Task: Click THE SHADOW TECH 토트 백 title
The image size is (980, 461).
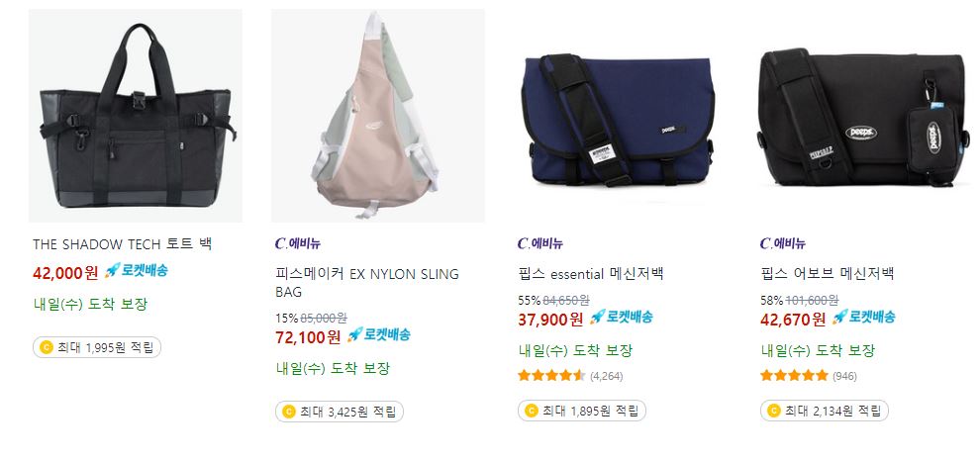Action: click(x=123, y=244)
